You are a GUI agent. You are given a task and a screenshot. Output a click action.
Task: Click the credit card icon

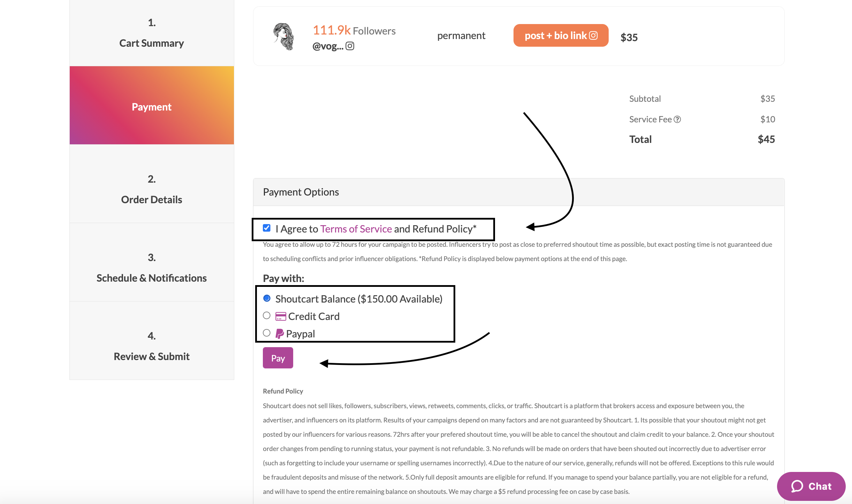click(281, 316)
